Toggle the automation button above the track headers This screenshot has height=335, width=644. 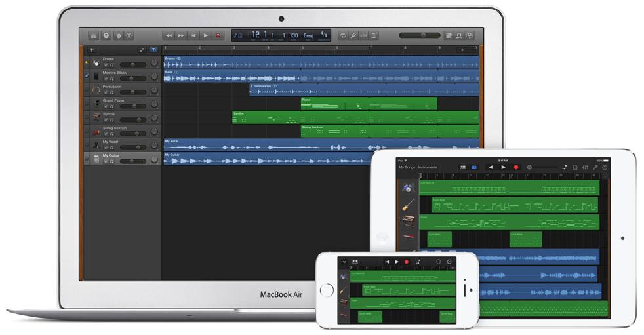point(142,50)
